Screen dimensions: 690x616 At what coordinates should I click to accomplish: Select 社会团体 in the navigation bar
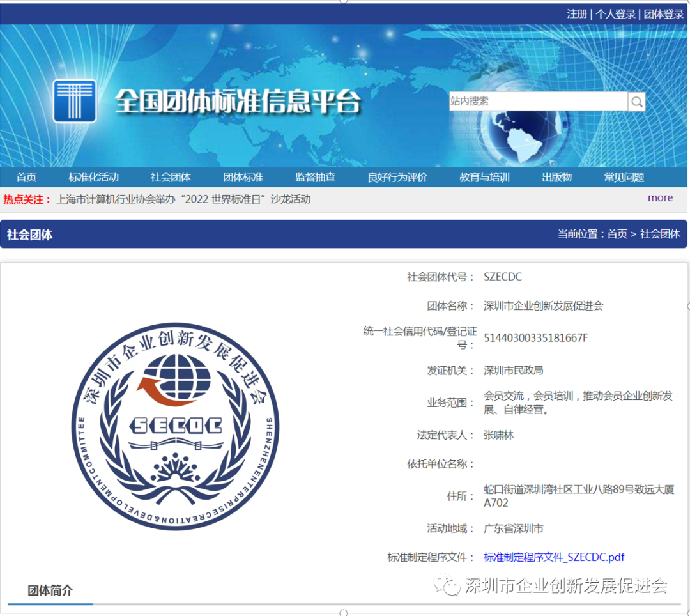point(171,178)
